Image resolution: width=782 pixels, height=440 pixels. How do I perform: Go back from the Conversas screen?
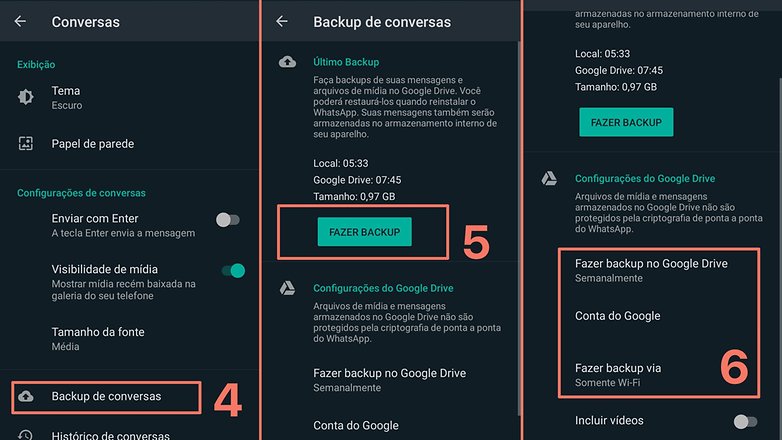(20, 21)
